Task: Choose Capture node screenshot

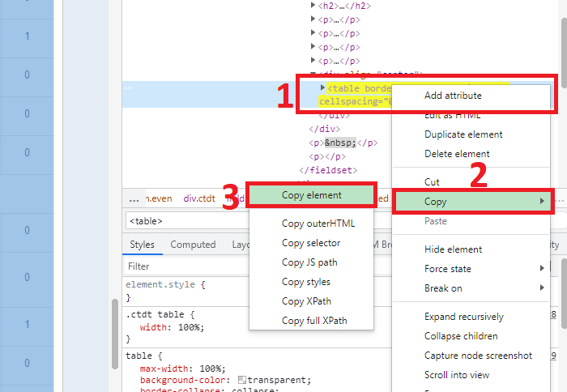Action: pos(478,356)
